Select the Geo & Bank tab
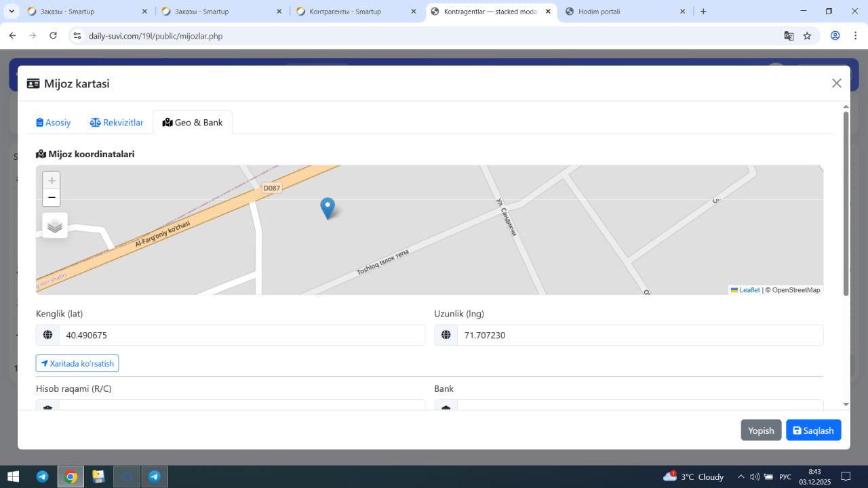The image size is (868, 488). [193, 123]
